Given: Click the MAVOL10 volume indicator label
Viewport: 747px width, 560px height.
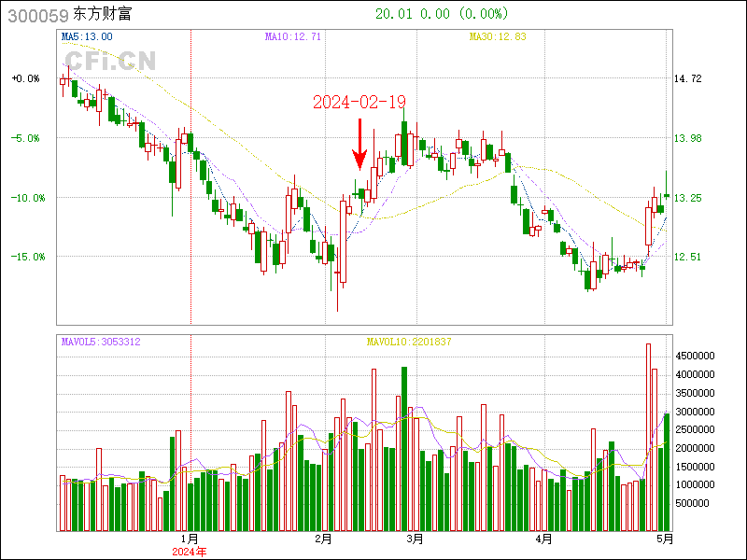Looking at the screenshot, I should coord(408,343).
